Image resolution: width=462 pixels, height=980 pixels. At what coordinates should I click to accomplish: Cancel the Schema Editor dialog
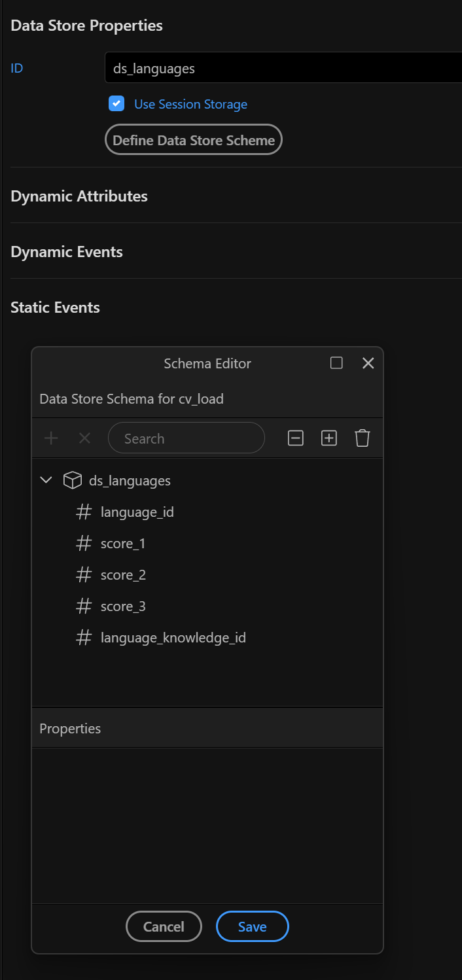tap(164, 926)
